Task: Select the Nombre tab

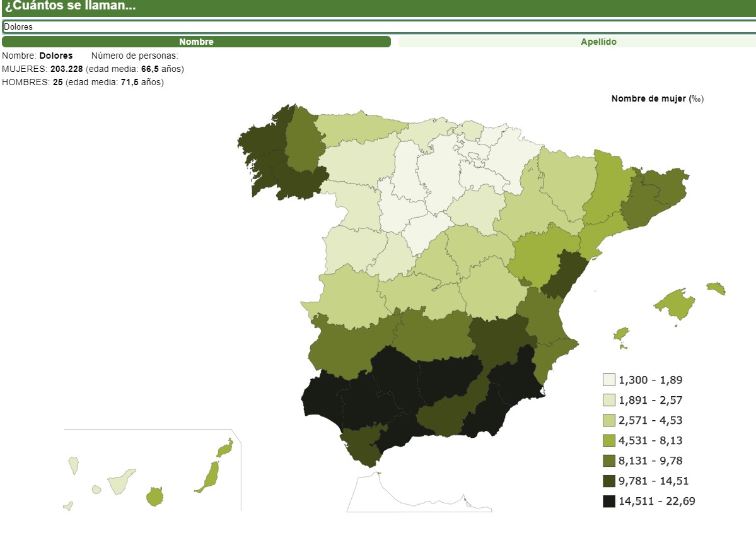Action: point(196,42)
